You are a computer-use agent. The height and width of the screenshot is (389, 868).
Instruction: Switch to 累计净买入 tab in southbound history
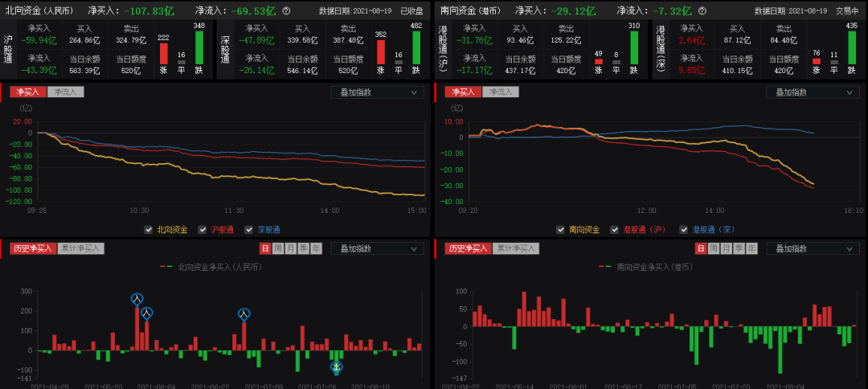pos(515,248)
